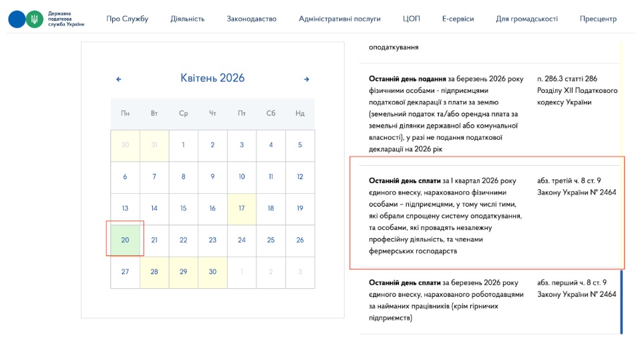This screenshot has width=644, height=347.
Task: Go to next month with right arrow
Action: tap(307, 79)
